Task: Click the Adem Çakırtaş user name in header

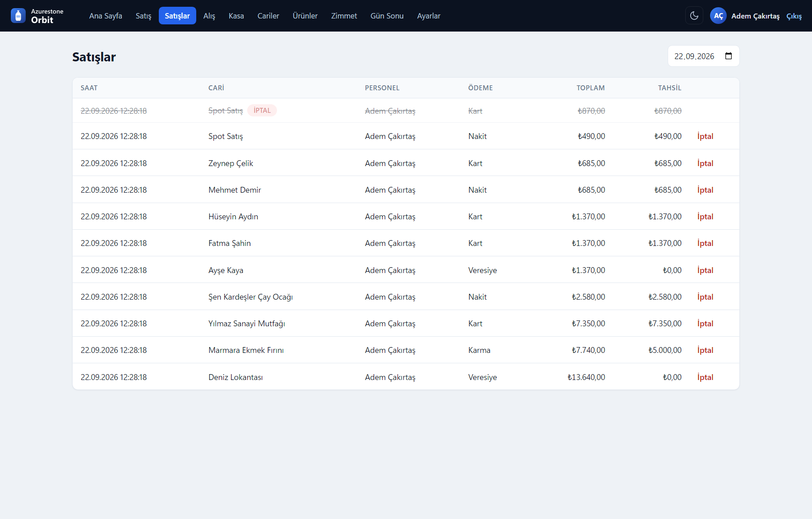Action: point(755,16)
